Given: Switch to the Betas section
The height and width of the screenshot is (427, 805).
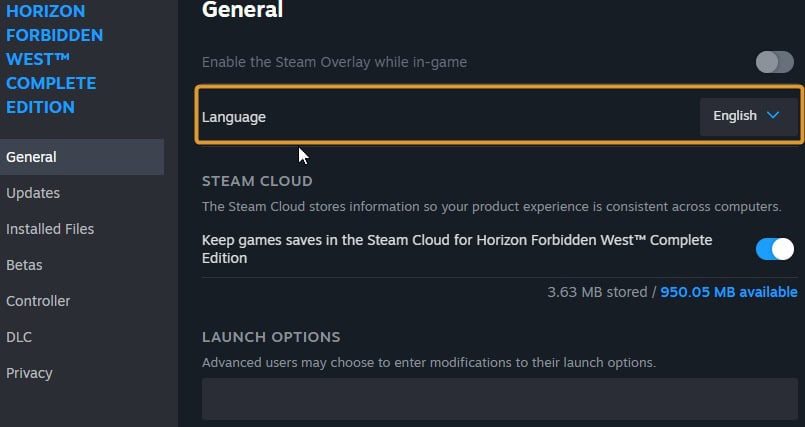Looking at the screenshot, I should click(x=24, y=265).
